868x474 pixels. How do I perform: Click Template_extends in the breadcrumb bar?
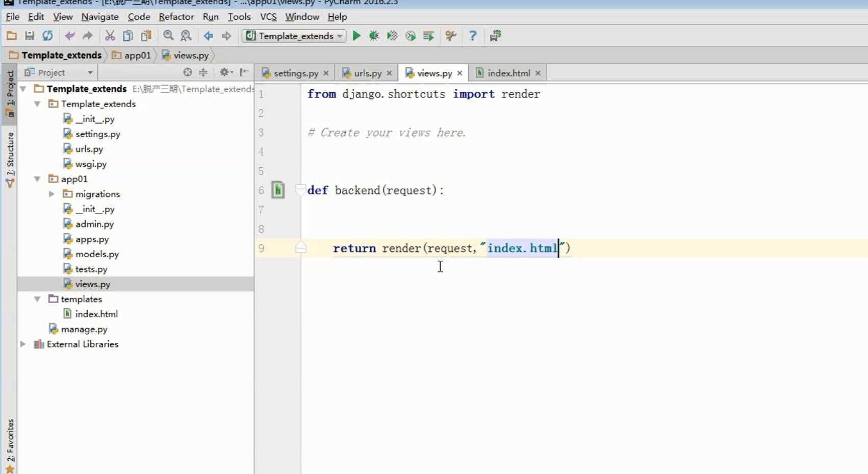tap(55, 55)
